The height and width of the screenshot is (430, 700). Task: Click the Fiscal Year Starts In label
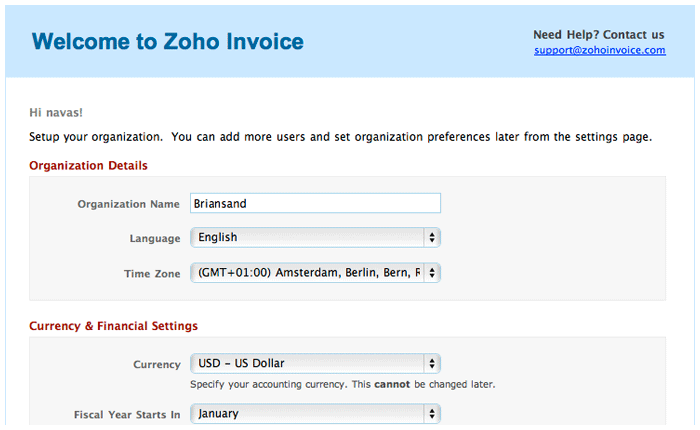tap(127, 415)
